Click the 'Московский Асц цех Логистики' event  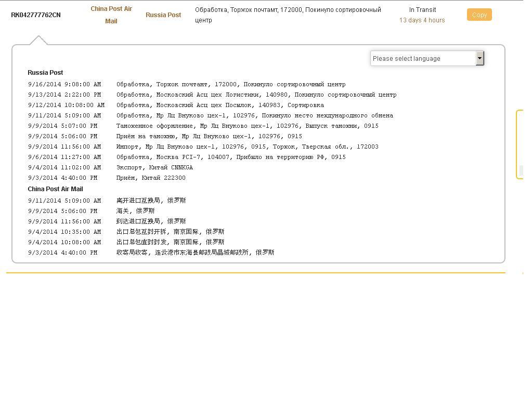click(x=256, y=95)
